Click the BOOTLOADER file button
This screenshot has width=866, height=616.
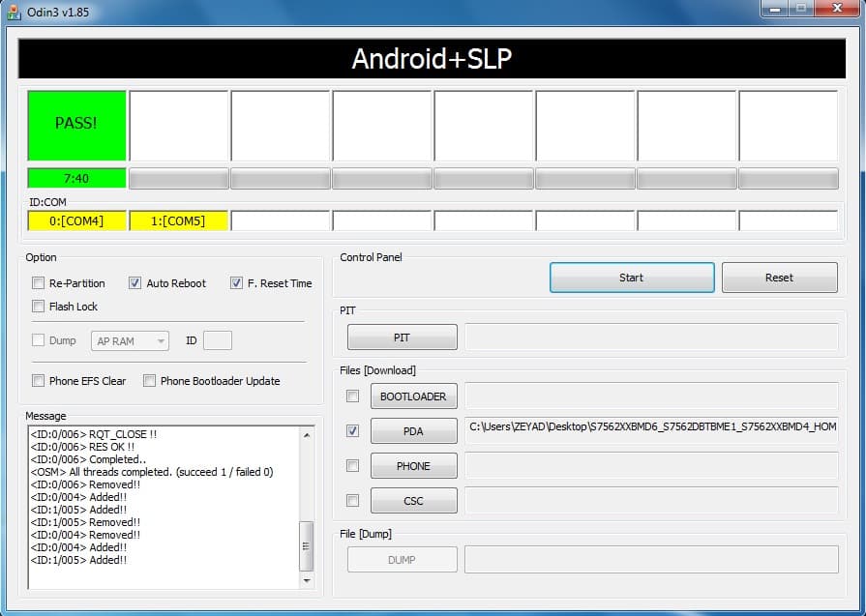[x=414, y=396]
